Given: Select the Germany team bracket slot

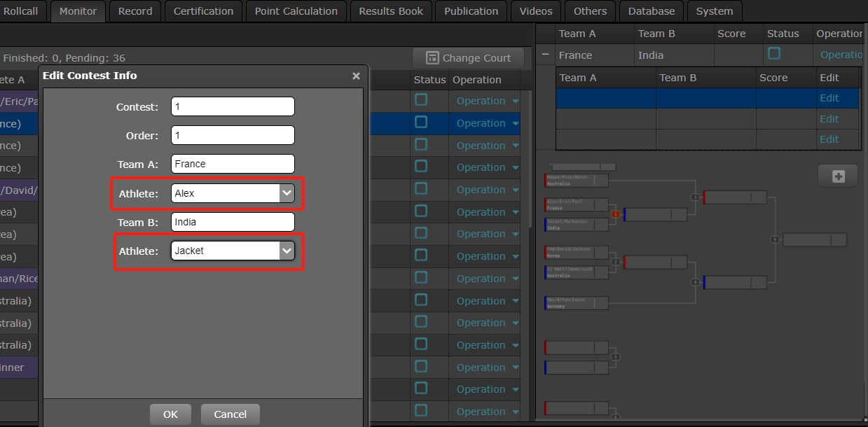Looking at the screenshot, I should pyautogui.click(x=576, y=303).
